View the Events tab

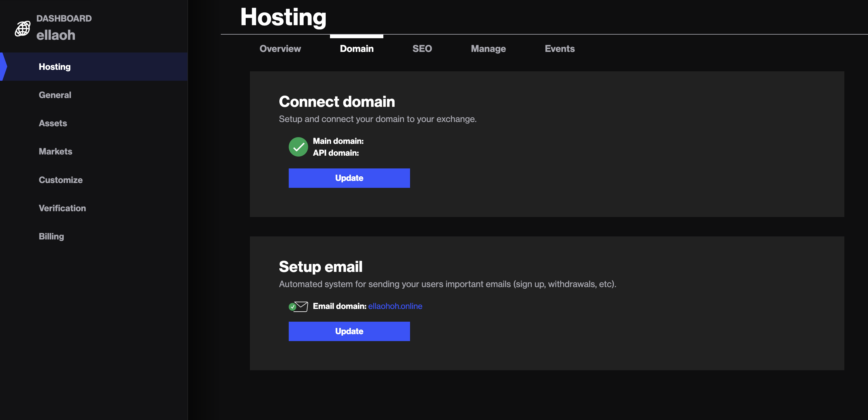click(559, 49)
